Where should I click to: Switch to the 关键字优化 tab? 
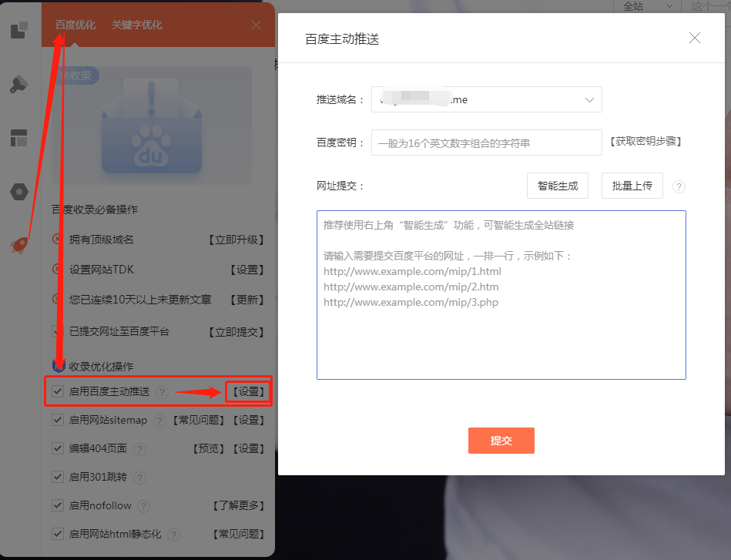136,25
